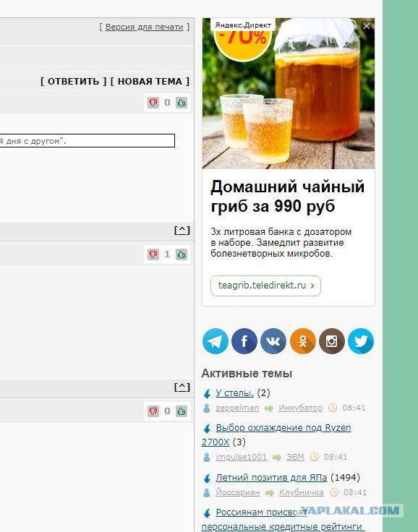Viewport: 418px width, 532px height.
Task: Go to top via first [^] link
Action: pyautogui.click(x=182, y=231)
